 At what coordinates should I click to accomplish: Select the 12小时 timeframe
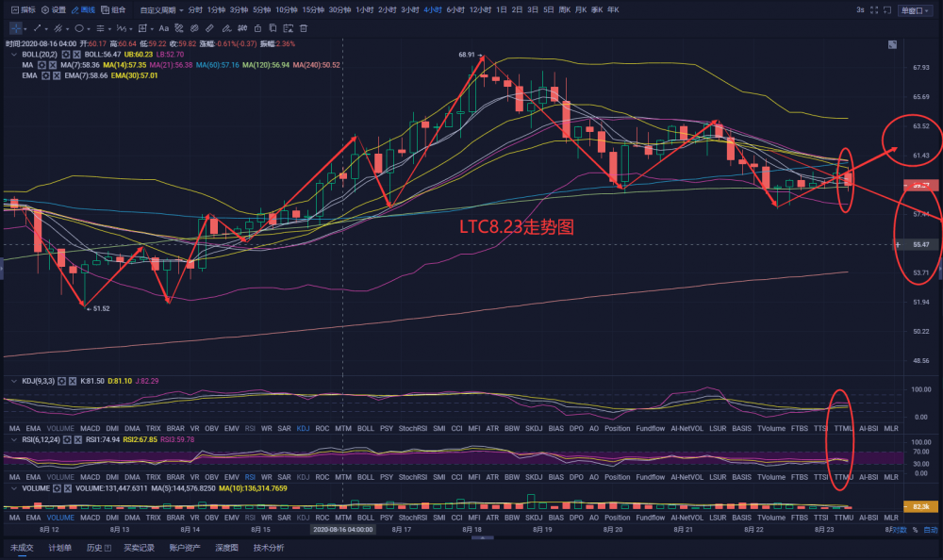click(x=480, y=10)
